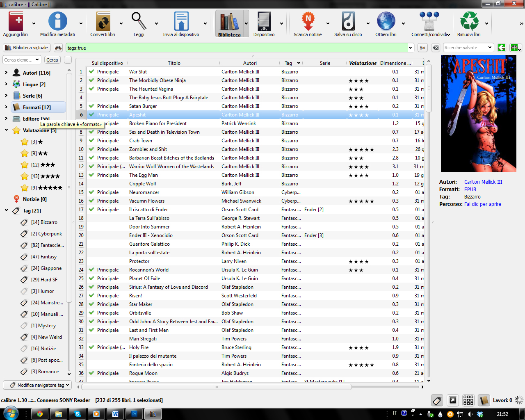
Task: Click the Apeshit book cover image
Action: pyautogui.click(x=478, y=114)
